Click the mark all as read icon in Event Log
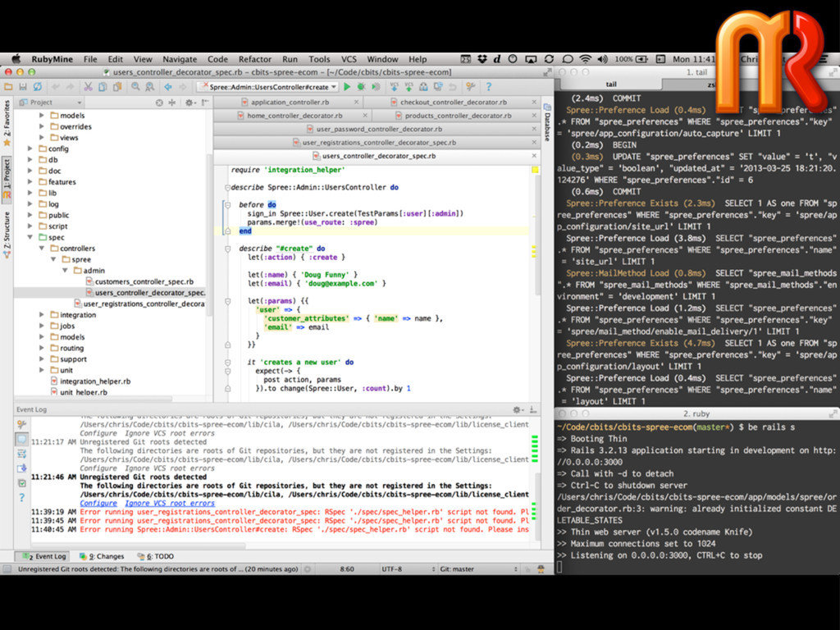Image resolution: width=840 pixels, height=630 pixels. tap(21, 482)
